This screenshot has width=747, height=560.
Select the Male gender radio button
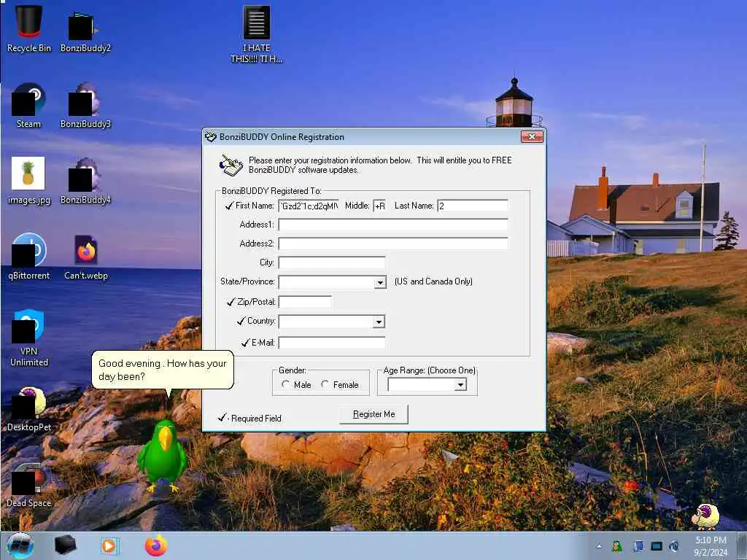coord(285,384)
